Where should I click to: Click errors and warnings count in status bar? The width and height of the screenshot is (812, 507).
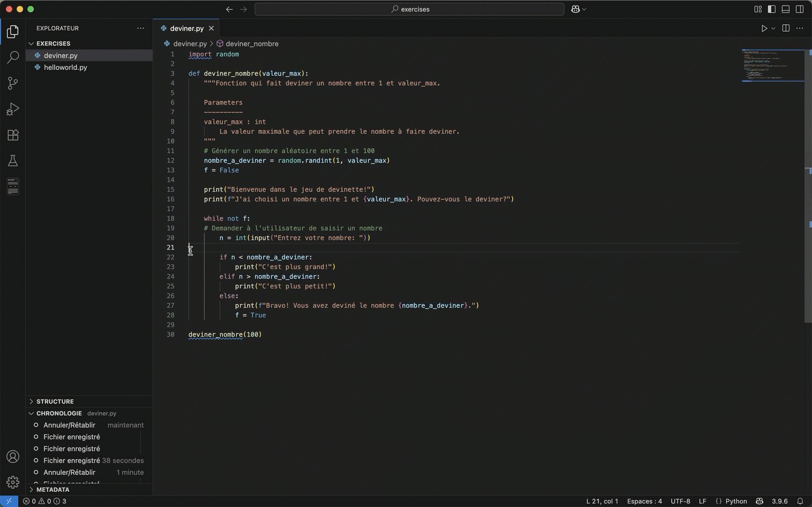coord(45,501)
